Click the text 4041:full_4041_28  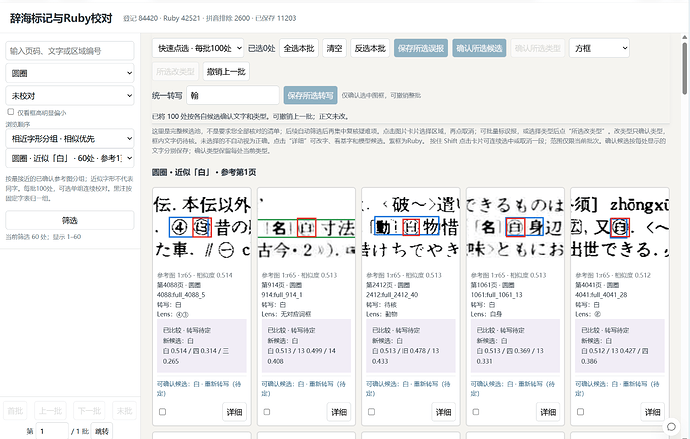(x=601, y=295)
